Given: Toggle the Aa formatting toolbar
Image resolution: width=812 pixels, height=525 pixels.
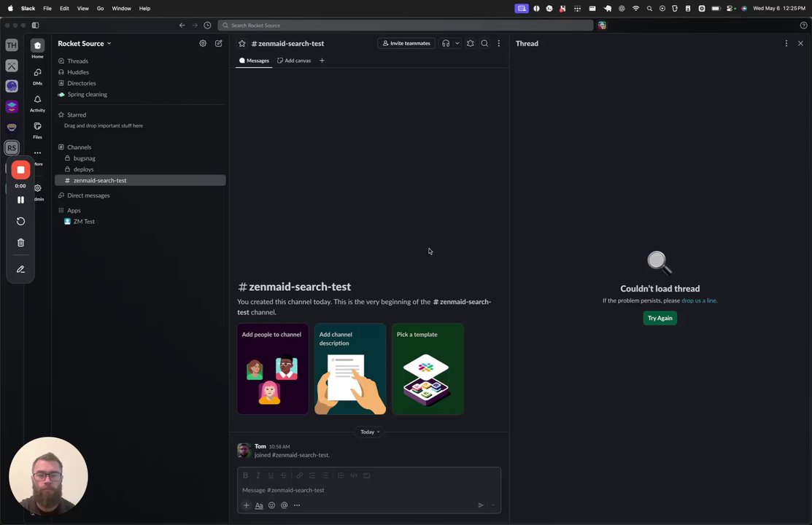Looking at the screenshot, I should coord(259,505).
